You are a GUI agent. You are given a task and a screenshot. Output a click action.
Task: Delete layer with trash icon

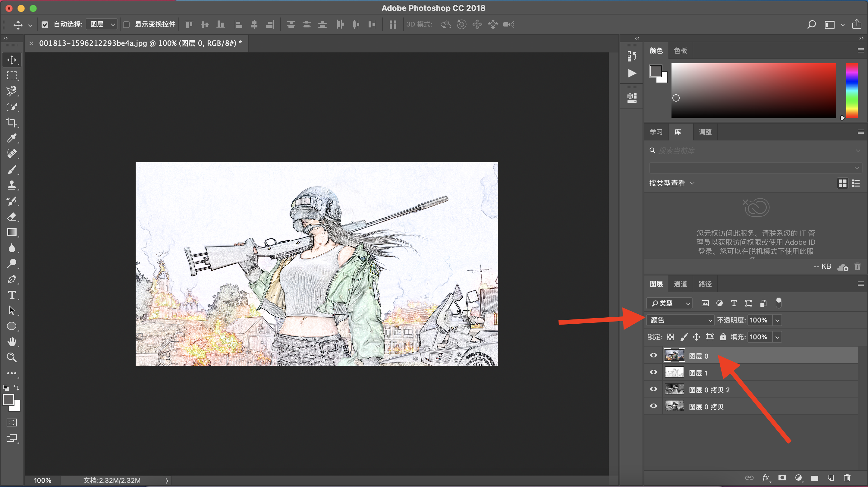pos(847,478)
